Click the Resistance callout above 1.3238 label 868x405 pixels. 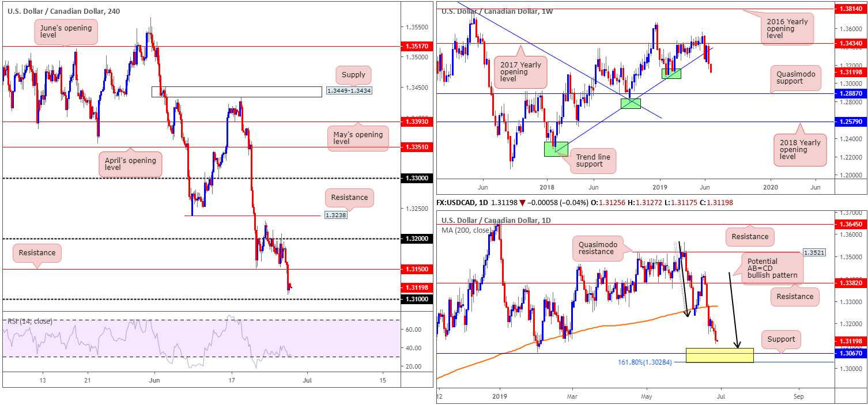349,198
